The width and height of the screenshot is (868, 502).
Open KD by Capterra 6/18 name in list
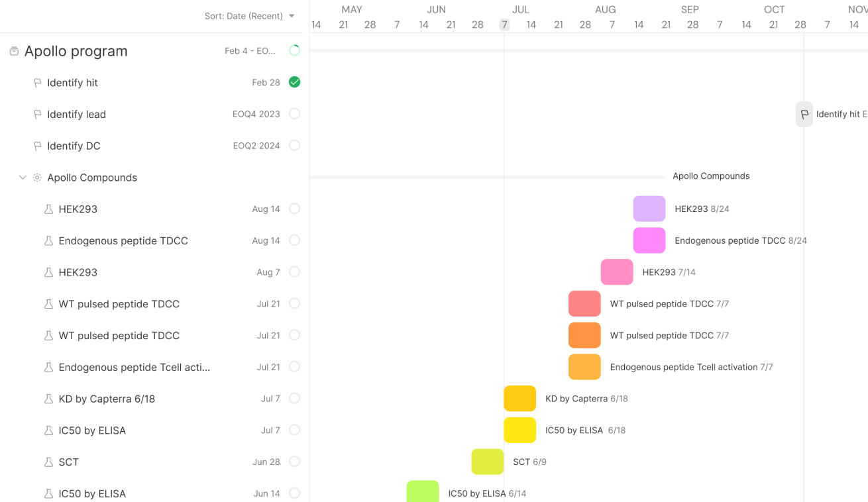(107, 399)
